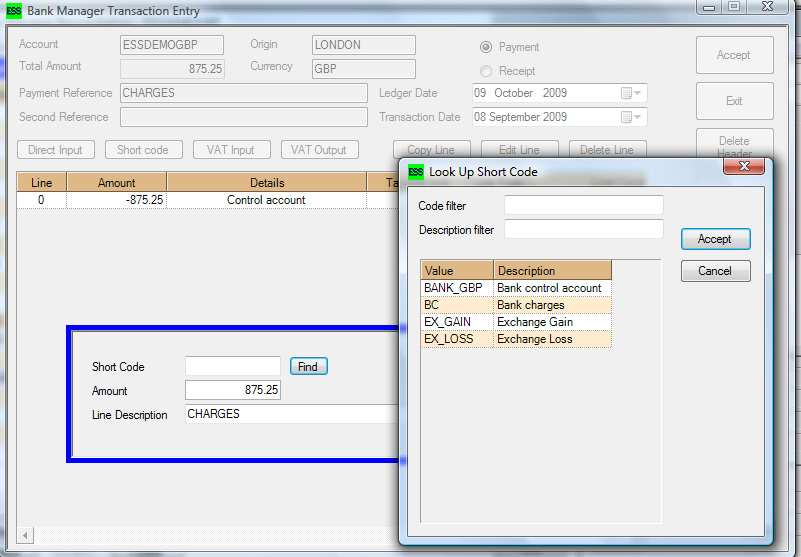Pick the EX_LOSS Exchange Loss row

click(516, 339)
